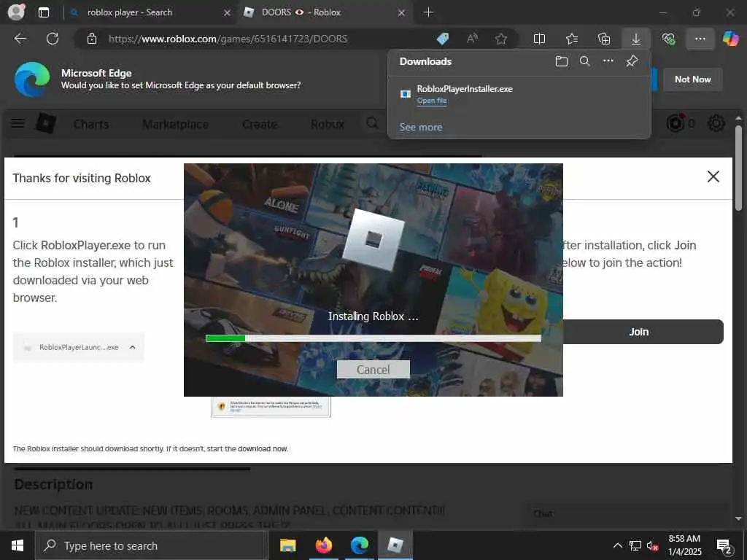747x560 pixels.
Task: View site information lock icon
Action: click(x=92, y=39)
